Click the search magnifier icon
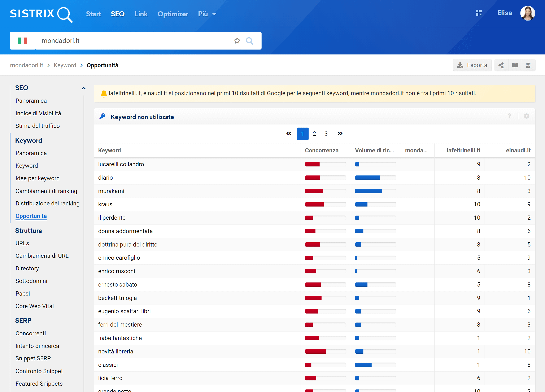Image resolution: width=545 pixels, height=392 pixels. point(250,41)
